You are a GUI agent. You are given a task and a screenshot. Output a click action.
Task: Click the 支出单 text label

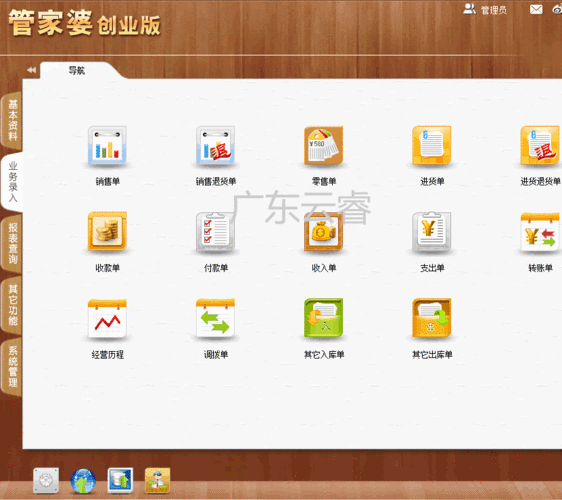point(432,268)
